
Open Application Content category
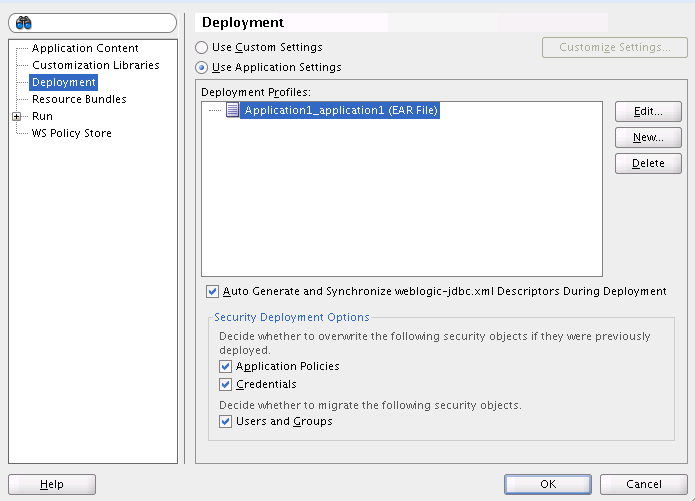[85, 48]
